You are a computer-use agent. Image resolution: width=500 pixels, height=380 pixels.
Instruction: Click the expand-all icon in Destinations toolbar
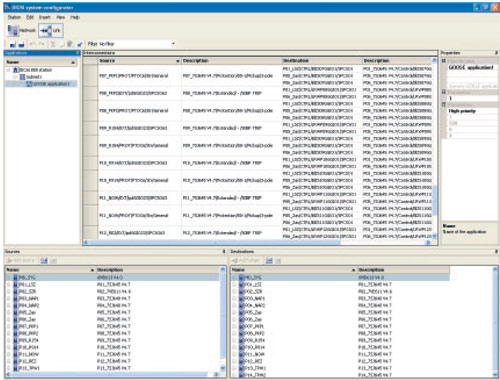(269, 260)
